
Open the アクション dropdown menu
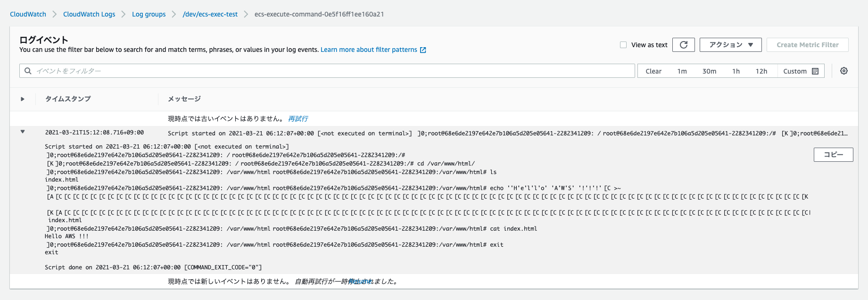730,45
